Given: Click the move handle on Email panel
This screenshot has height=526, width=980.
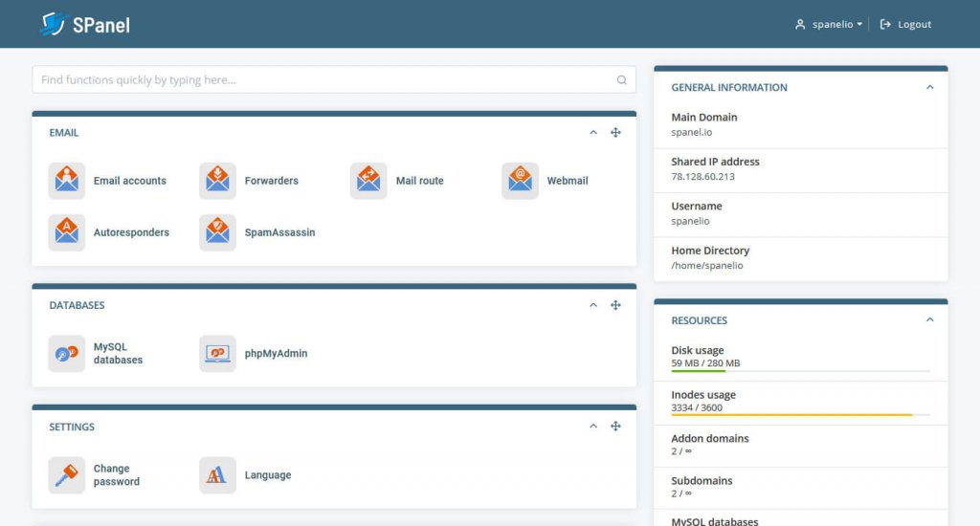Looking at the screenshot, I should point(615,133).
